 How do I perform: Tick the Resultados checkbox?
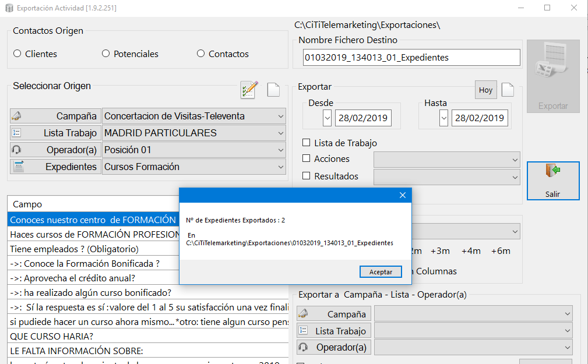(307, 176)
